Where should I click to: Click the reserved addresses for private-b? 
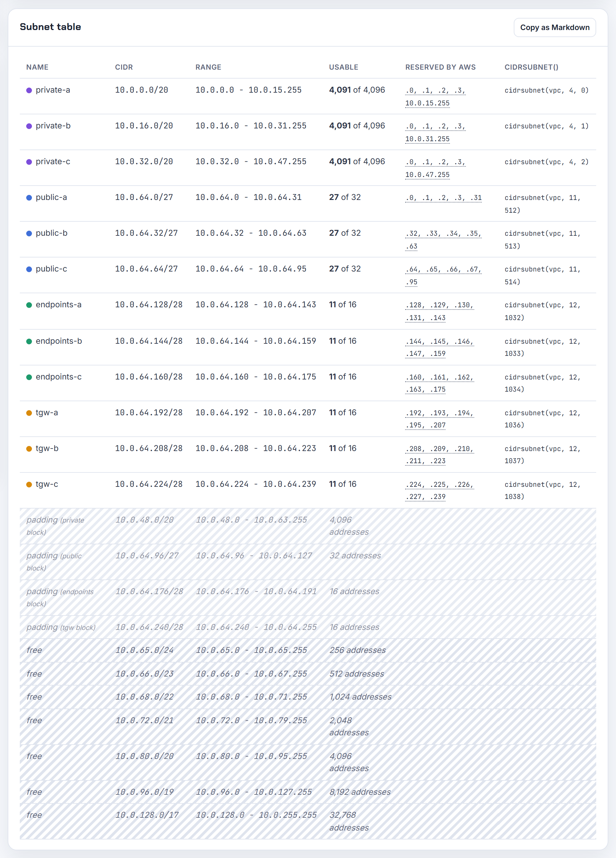pyautogui.click(x=435, y=133)
